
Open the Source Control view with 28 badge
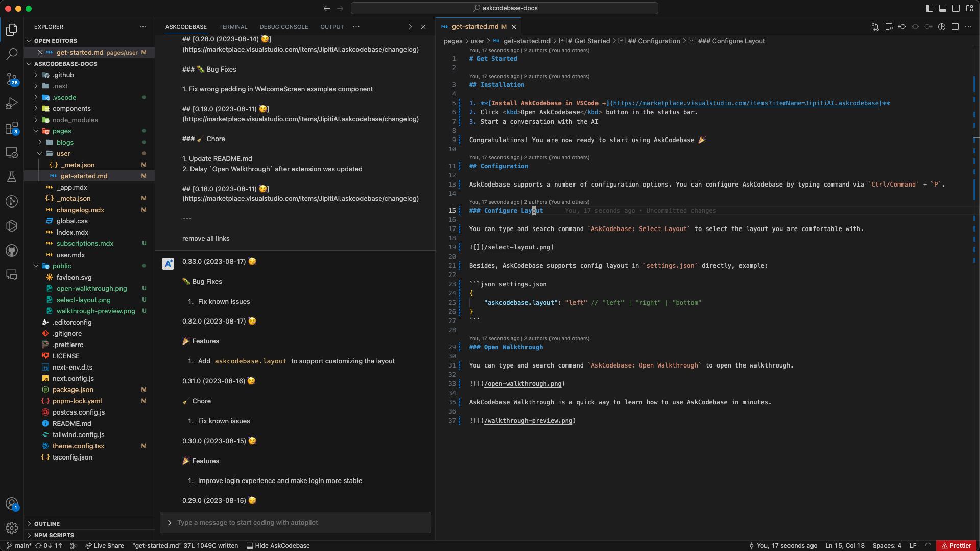point(12,79)
